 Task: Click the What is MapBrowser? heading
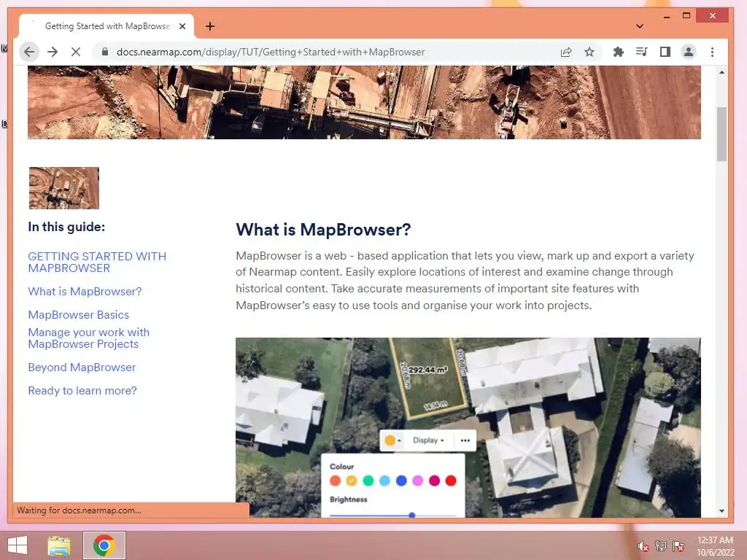(x=323, y=230)
